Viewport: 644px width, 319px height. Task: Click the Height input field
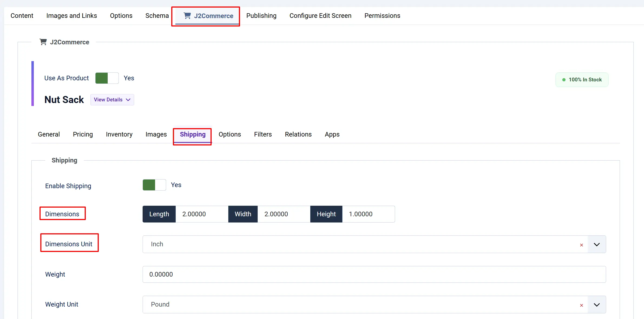pyautogui.click(x=368, y=214)
